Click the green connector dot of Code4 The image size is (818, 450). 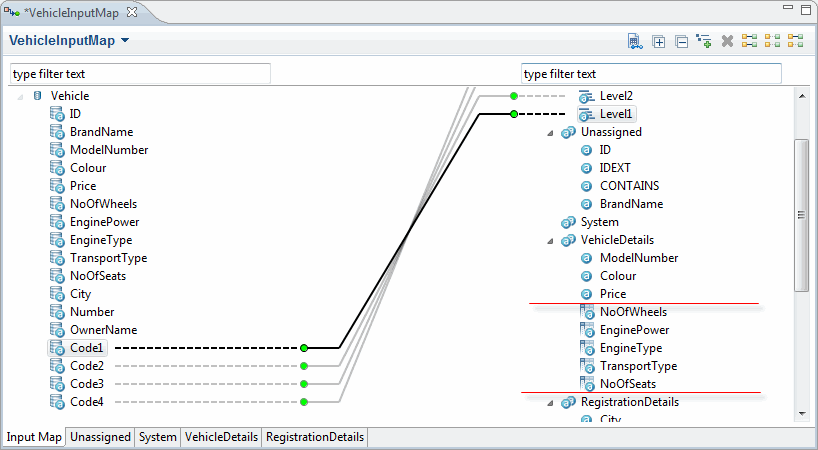304,402
